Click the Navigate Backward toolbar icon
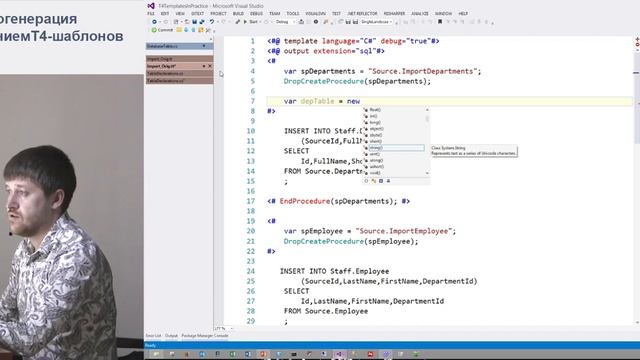 pyautogui.click(x=154, y=22)
